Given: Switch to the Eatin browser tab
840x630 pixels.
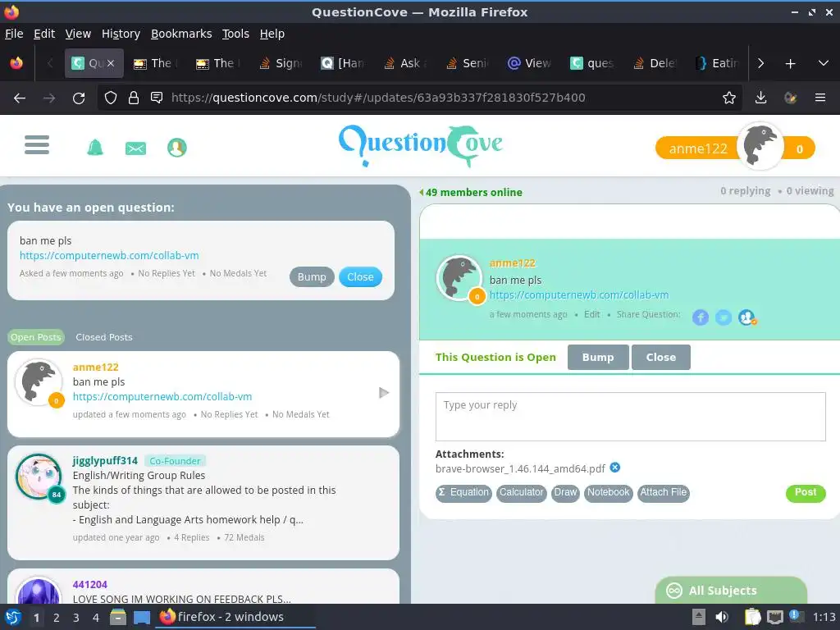Looking at the screenshot, I should point(717,63).
